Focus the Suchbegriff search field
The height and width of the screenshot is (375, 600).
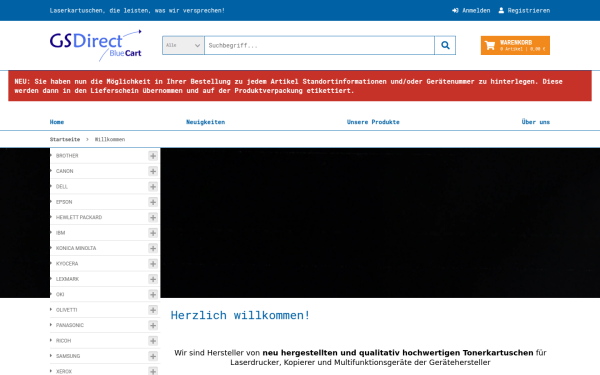point(320,46)
